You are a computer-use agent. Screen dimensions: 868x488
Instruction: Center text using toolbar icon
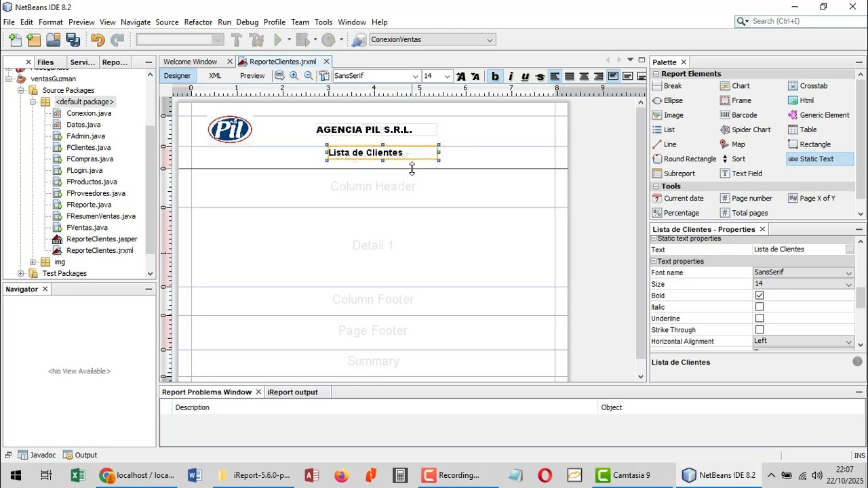[584, 77]
